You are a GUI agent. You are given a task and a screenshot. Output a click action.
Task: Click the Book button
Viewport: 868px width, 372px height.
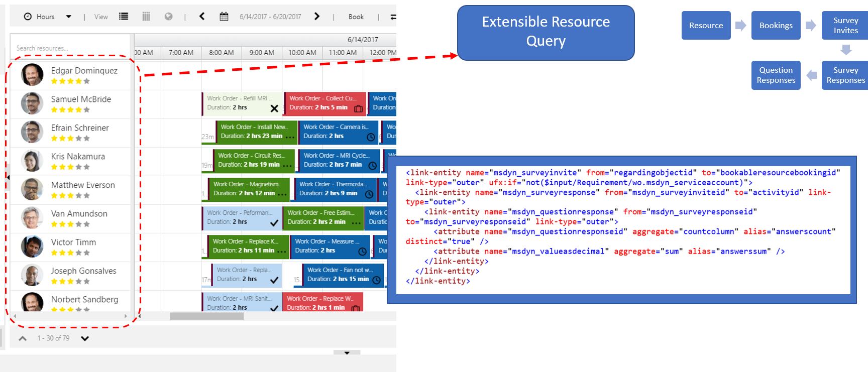(x=356, y=17)
